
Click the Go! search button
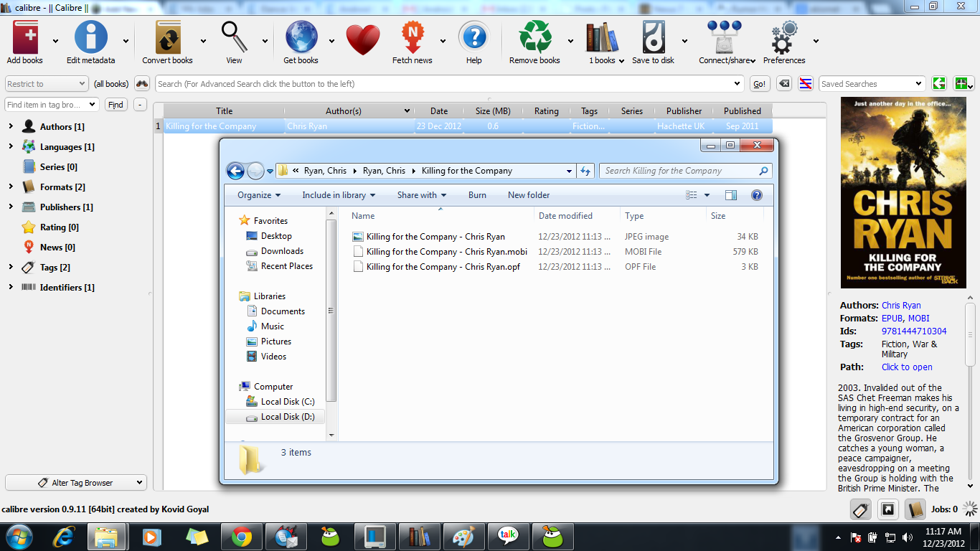pyautogui.click(x=759, y=83)
